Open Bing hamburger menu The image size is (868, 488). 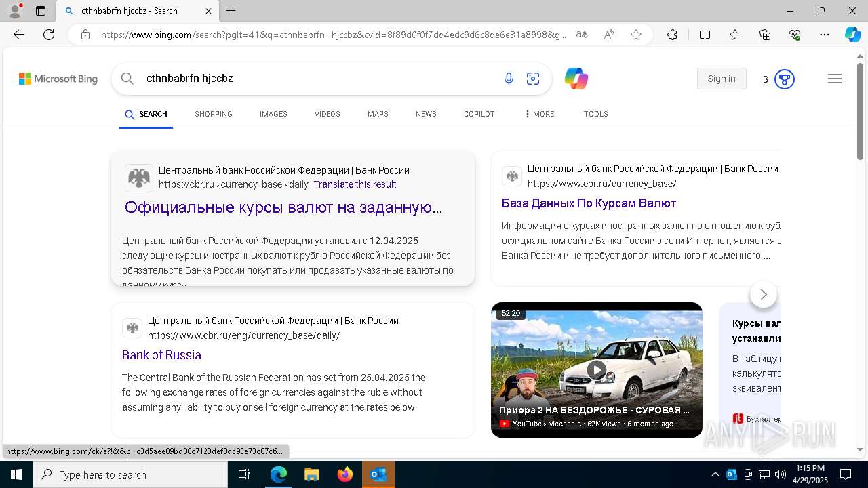click(x=835, y=79)
